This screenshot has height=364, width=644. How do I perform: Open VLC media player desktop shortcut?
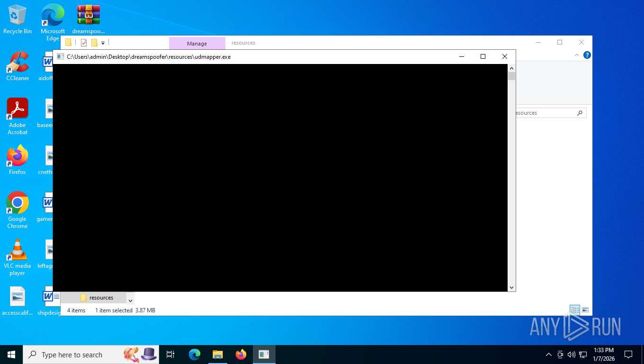18,257
